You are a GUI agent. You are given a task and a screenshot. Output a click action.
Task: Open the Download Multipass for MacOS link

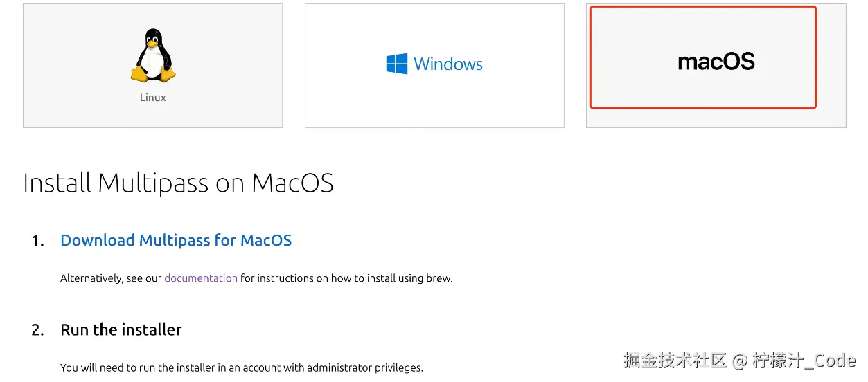pyautogui.click(x=176, y=240)
